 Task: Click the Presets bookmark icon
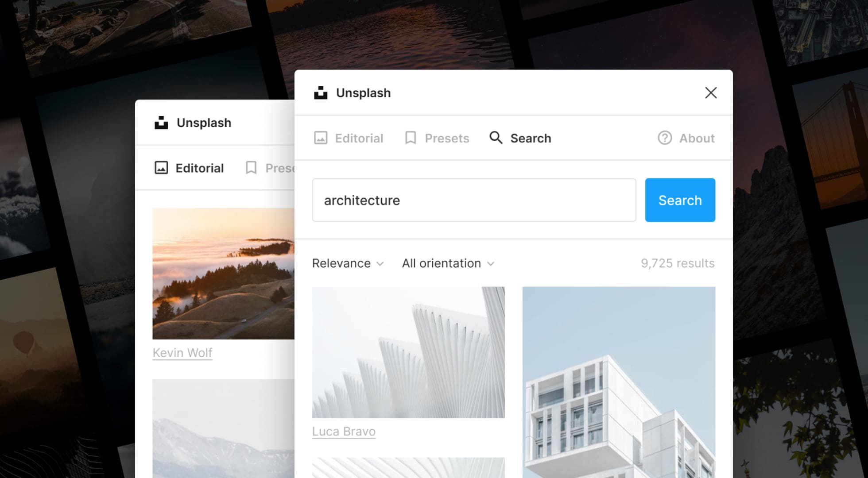(x=410, y=138)
